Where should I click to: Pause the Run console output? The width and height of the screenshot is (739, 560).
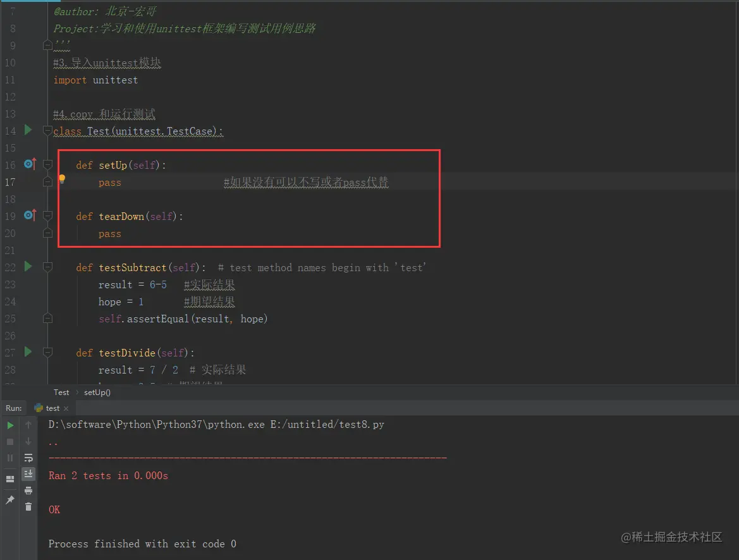coord(10,458)
